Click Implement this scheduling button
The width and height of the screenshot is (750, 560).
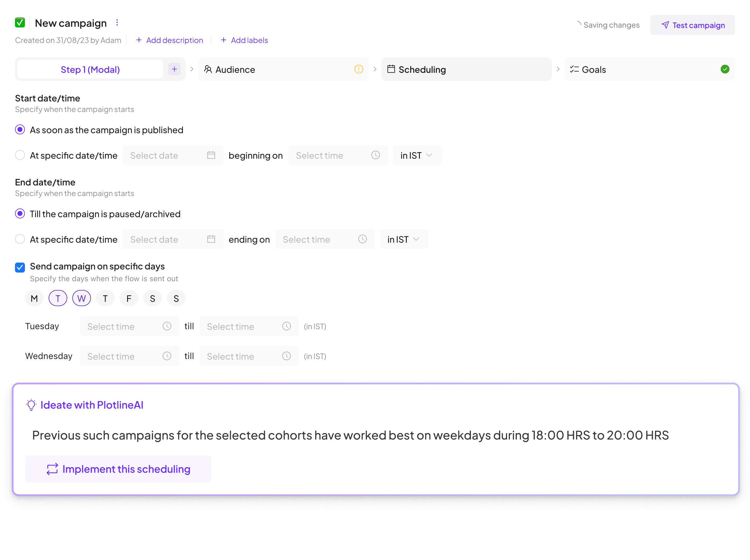pos(118,469)
